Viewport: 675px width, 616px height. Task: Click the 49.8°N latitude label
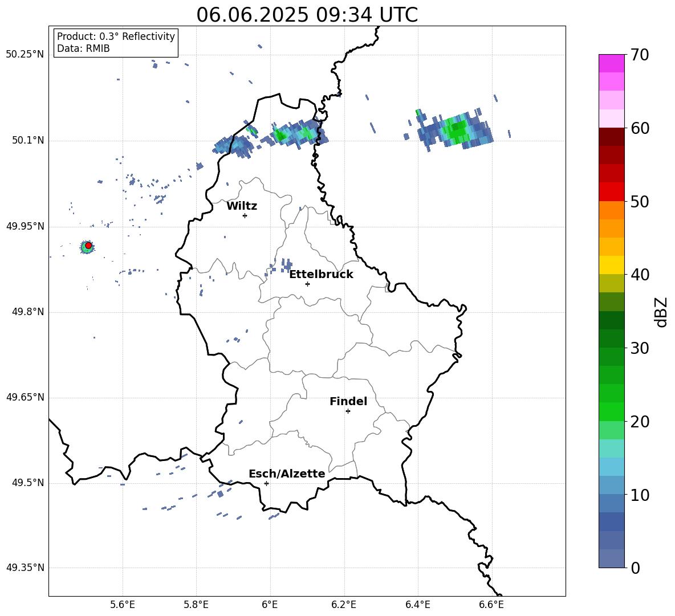pos(28,312)
